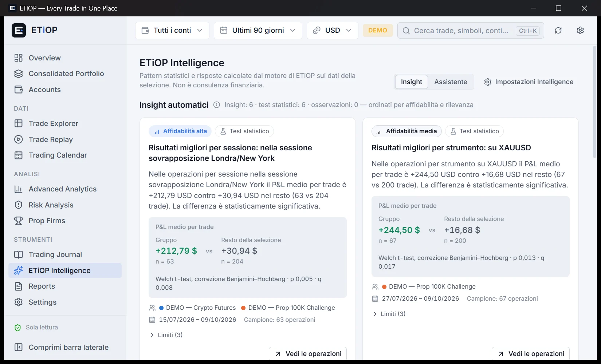Open Risk Analysis
The width and height of the screenshot is (601, 364).
pyautogui.click(x=65, y=205)
